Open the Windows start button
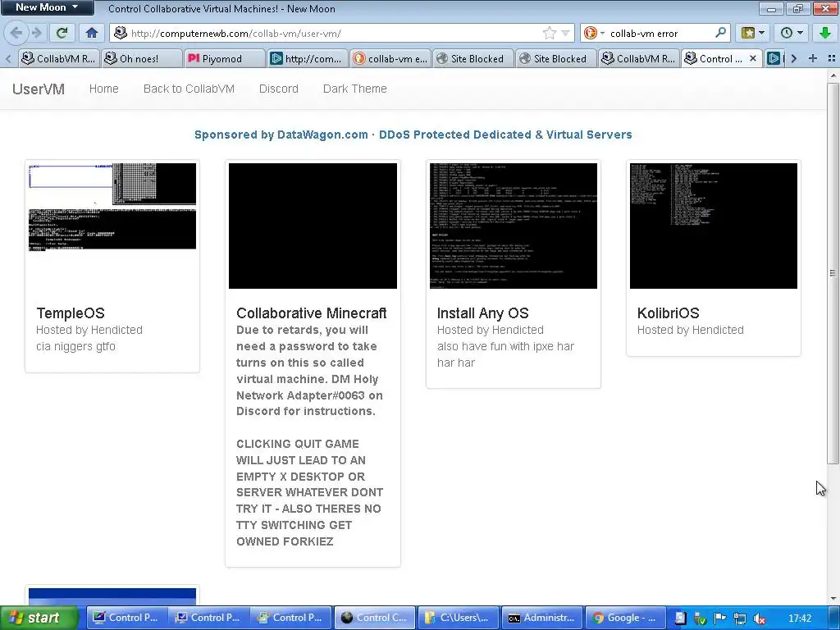The height and width of the screenshot is (630, 840). click(x=39, y=618)
